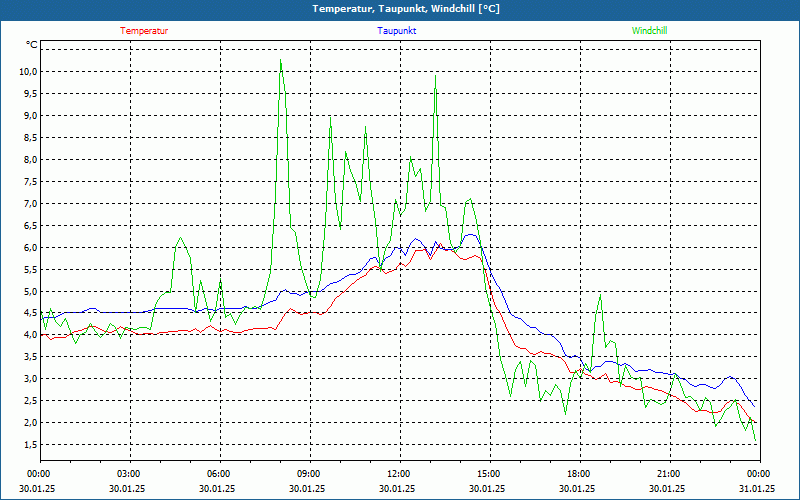Click the 6,5 y-axis value

click(30, 226)
